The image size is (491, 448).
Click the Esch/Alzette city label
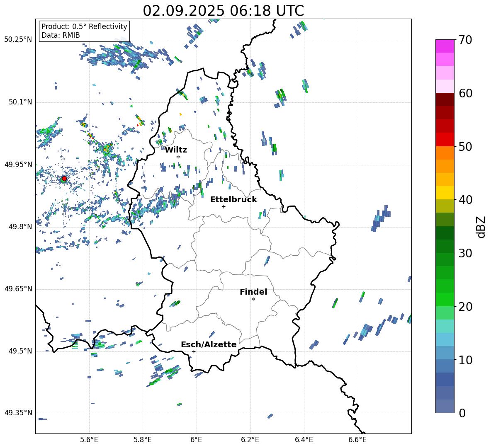click(209, 345)
